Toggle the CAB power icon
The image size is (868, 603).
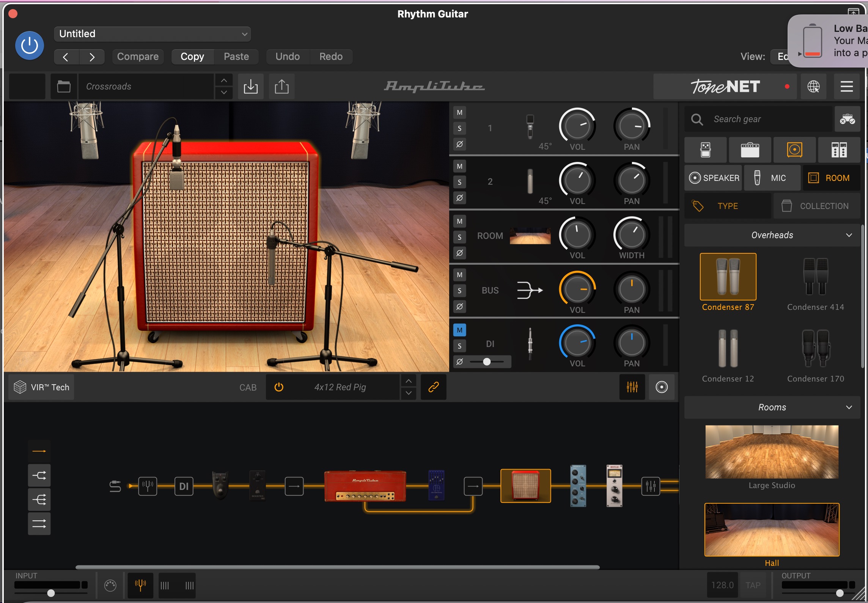pos(279,387)
